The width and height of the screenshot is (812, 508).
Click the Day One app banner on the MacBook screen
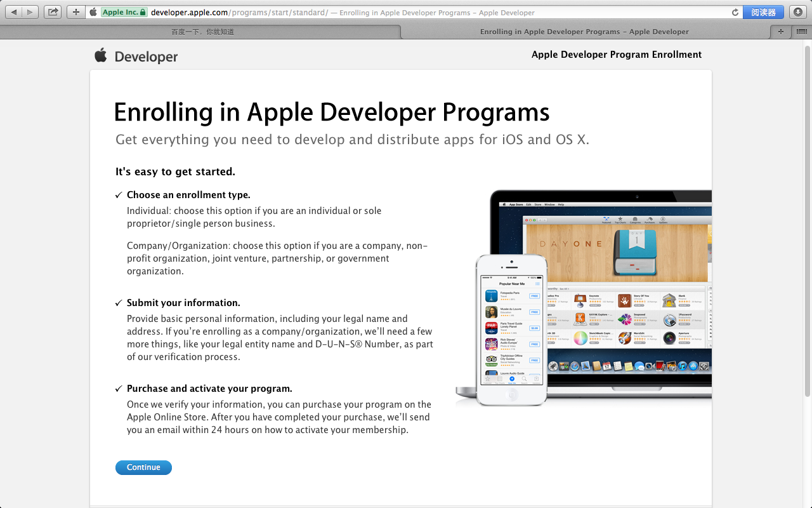pyautogui.click(x=616, y=253)
